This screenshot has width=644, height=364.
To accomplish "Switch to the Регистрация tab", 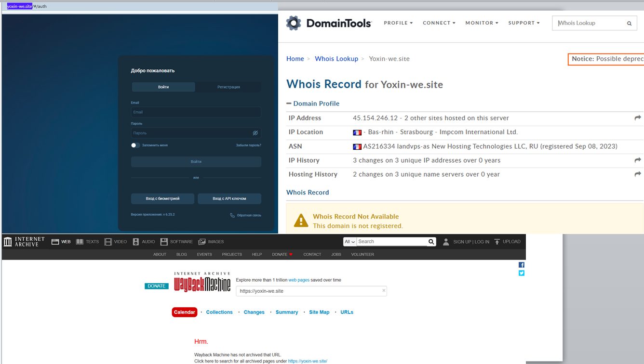I will (x=228, y=87).
